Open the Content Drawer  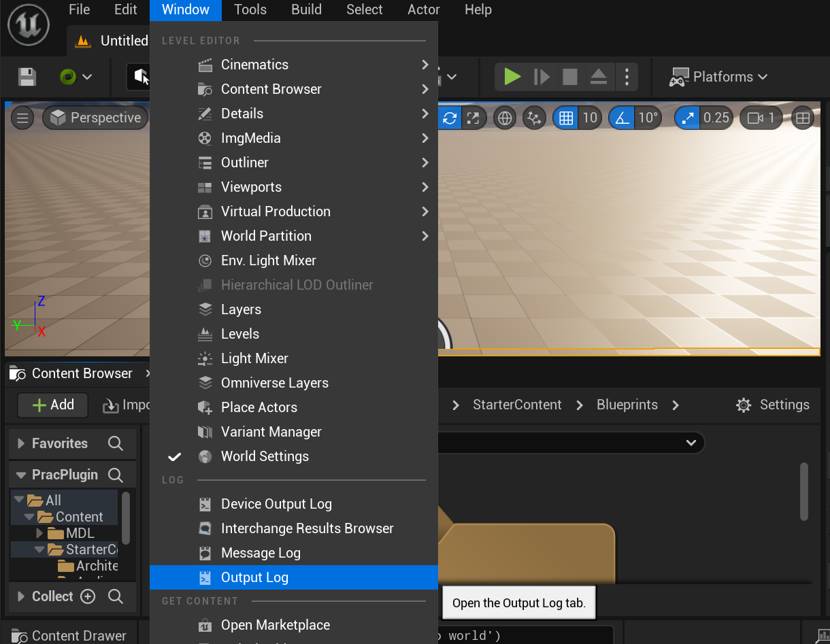tap(69, 636)
